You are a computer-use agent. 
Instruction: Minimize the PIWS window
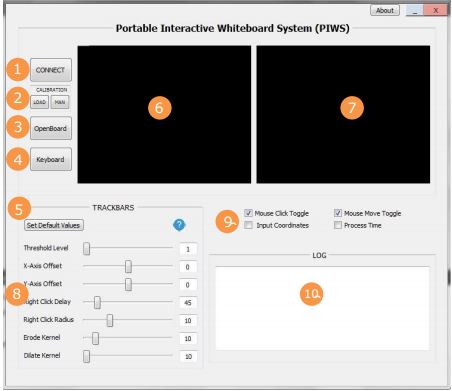coord(414,10)
